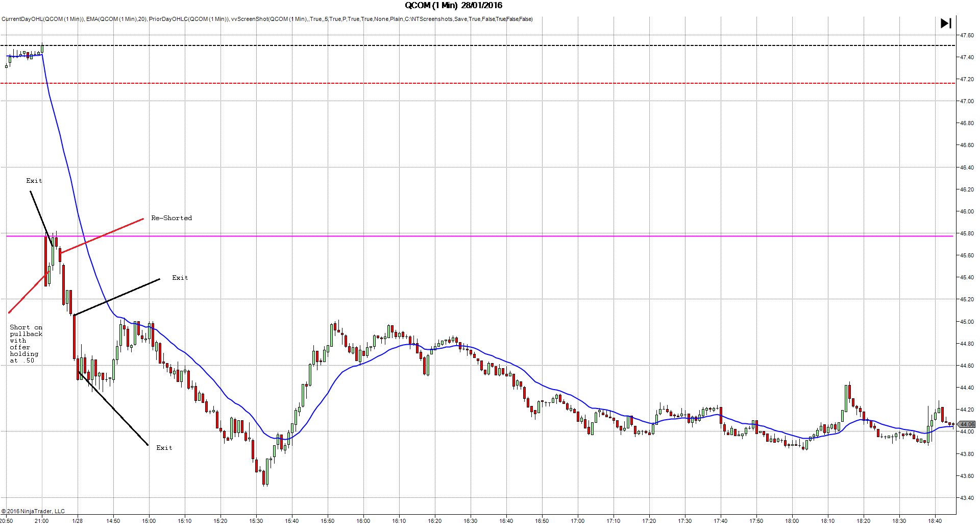Click the 46.60 price axis label
Screen dimensions: 980x528
coord(967,146)
